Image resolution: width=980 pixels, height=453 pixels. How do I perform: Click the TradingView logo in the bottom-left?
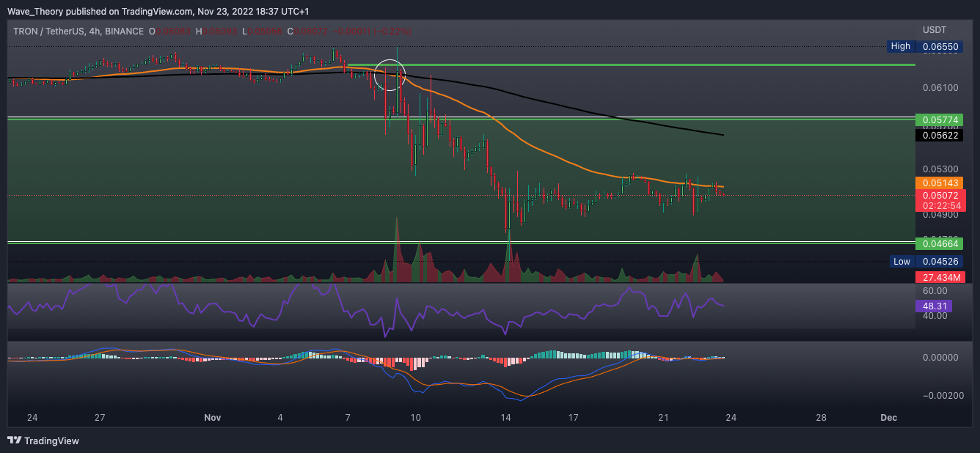[x=43, y=441]
